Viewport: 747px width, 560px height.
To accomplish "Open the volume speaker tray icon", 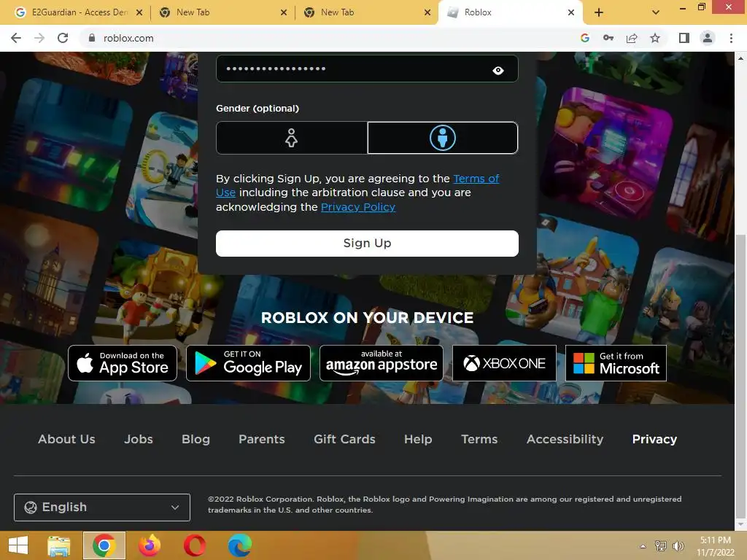I will point(678,546).
